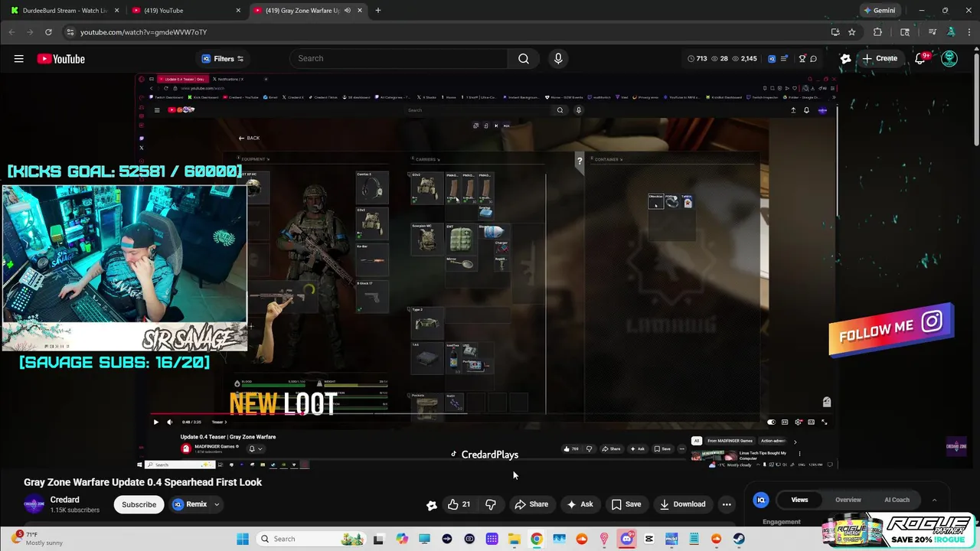Open File Explorer from the taskbar
Image resolution: width=980 pixels, height=551 pixels.
coord(514,539)
